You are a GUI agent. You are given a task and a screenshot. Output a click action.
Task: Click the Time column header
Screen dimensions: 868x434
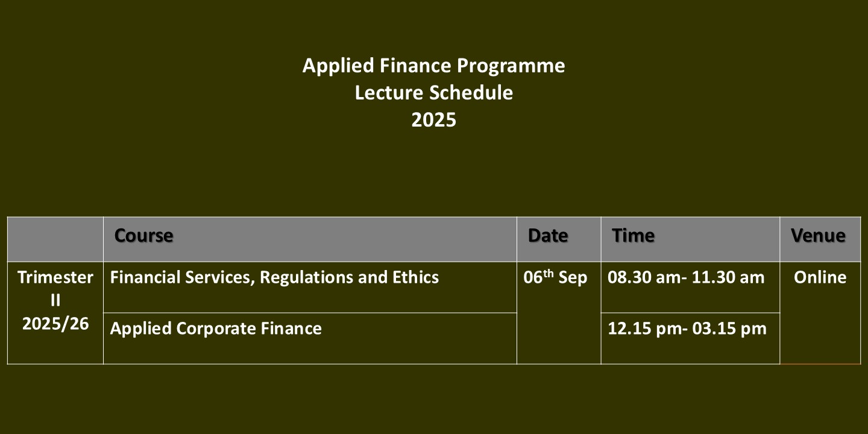633,236
